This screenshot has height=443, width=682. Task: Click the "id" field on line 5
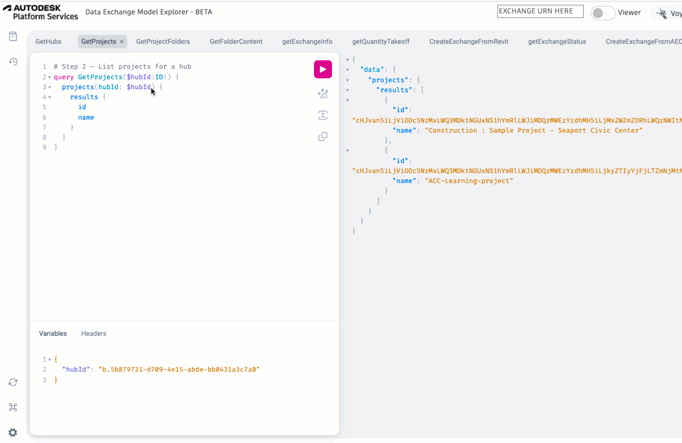click(x=82, y=107)
